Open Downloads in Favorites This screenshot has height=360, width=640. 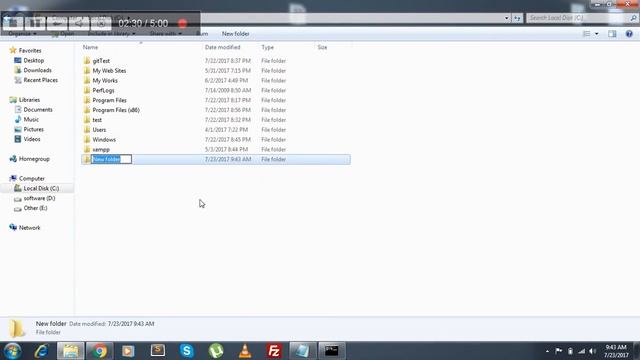(x=37, y=70)
